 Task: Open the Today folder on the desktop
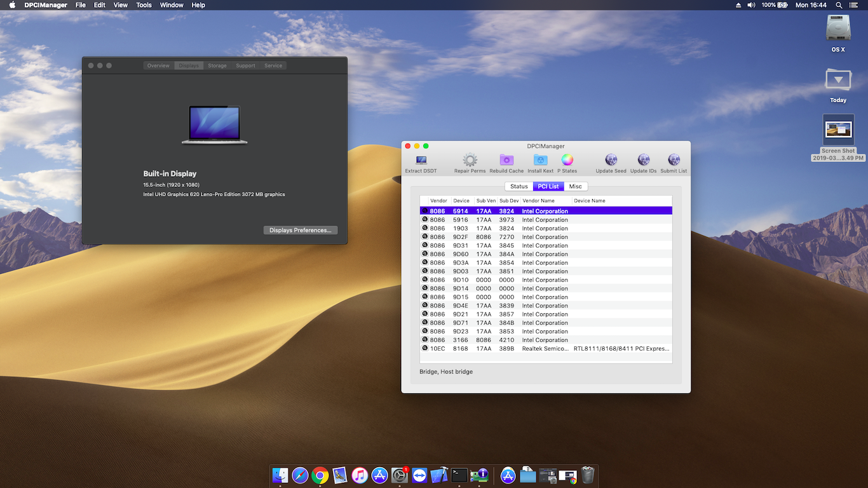point(838,81)
